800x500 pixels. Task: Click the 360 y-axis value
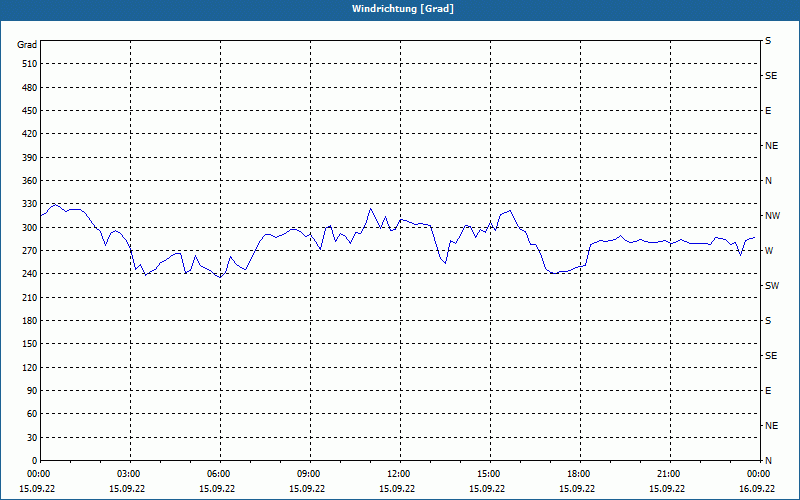[x=29, y=181]
